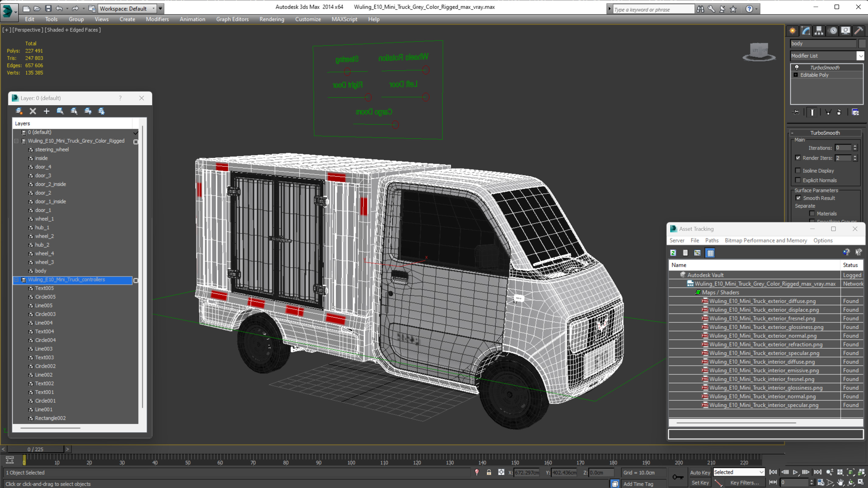This screenshot has width=868, height=488.
Task: Toggle TurboSmooth modifier lightbulb visibility
Action: pyautogui.click(x=797, y=68)
